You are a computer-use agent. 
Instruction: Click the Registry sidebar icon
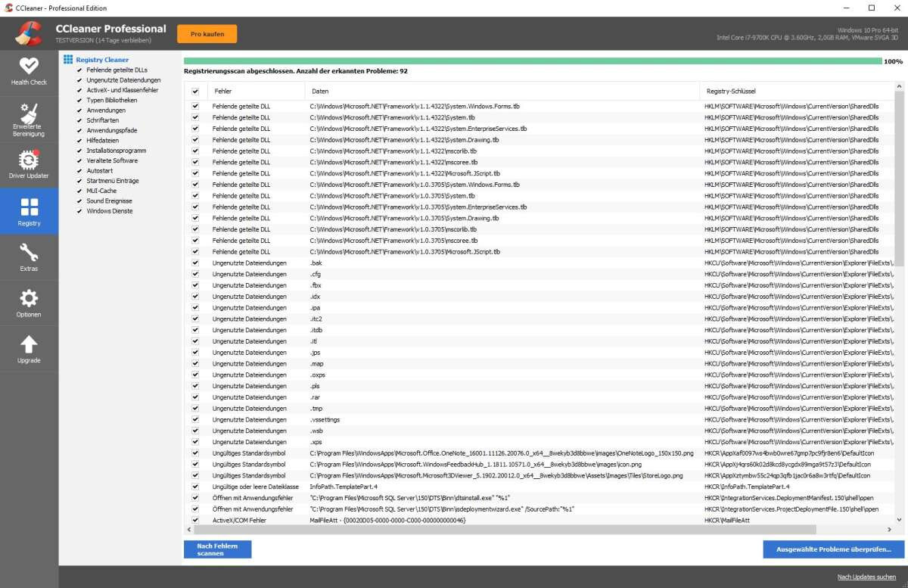click(29, 206)
